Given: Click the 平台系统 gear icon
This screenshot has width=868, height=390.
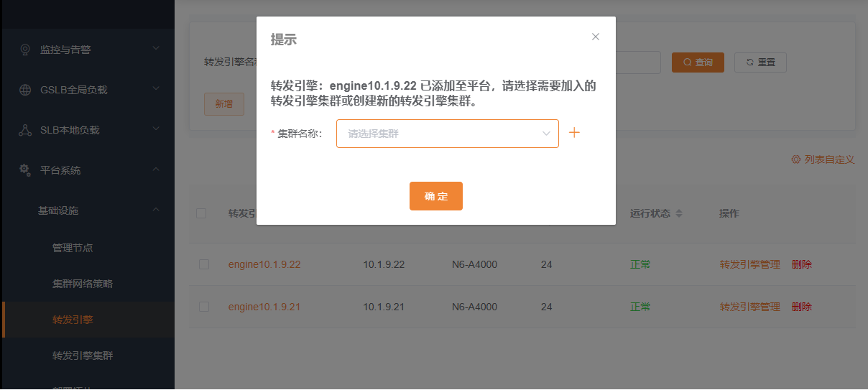Looking at the screenshot, I should (25, 170).
